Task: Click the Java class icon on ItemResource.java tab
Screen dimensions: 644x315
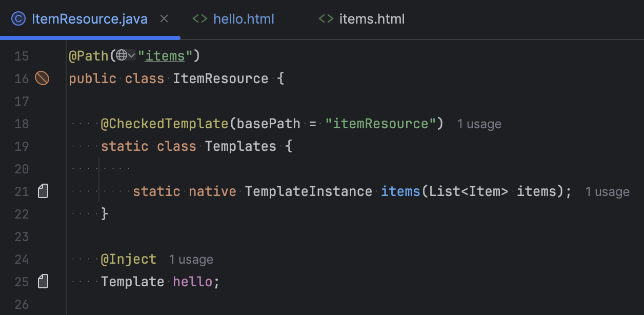Action: [x=18, y=18]
